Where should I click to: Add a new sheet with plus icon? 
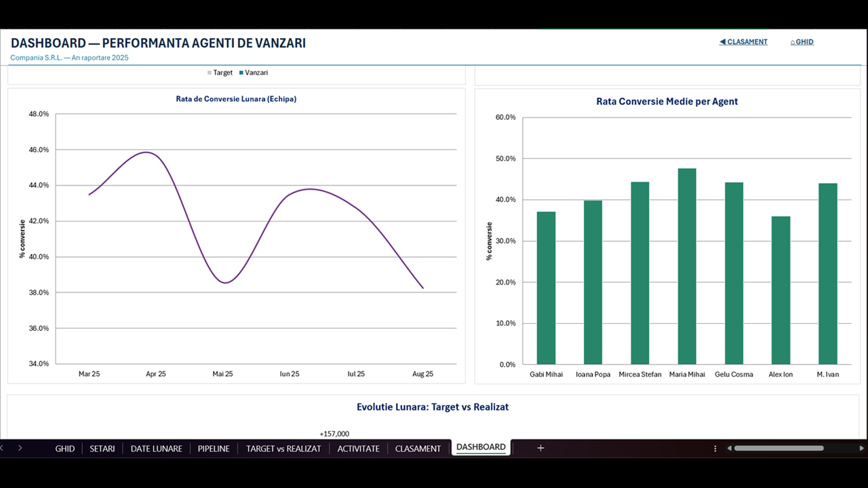click(x=540, y=448)
